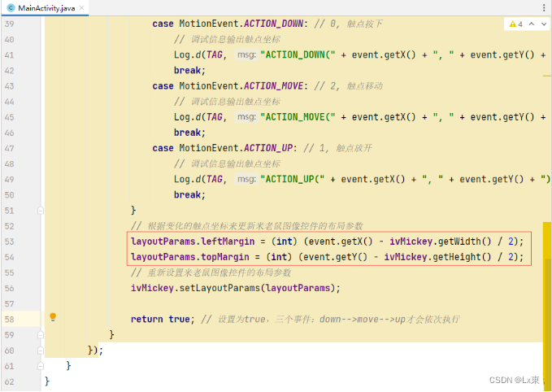Click leftMargin on line 53
The height and width of the screenshot is (392, 552).
pyautogui.click(x=228, y=242)
